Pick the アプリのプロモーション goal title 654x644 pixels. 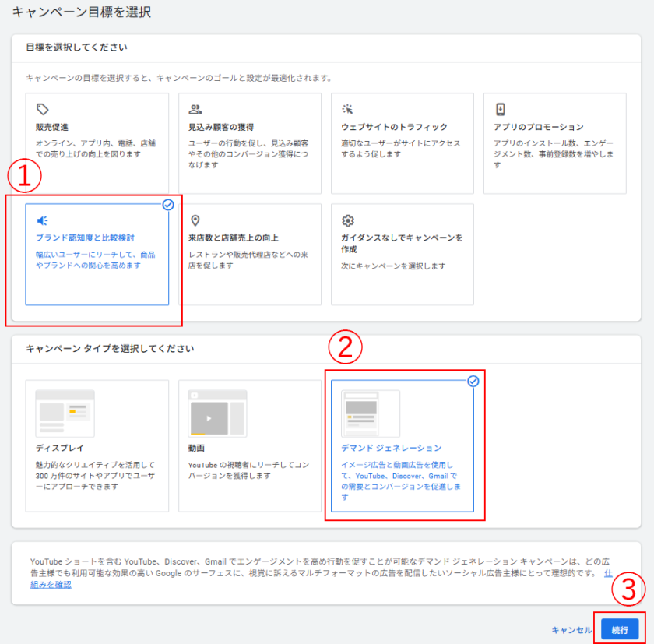point(538,127)
